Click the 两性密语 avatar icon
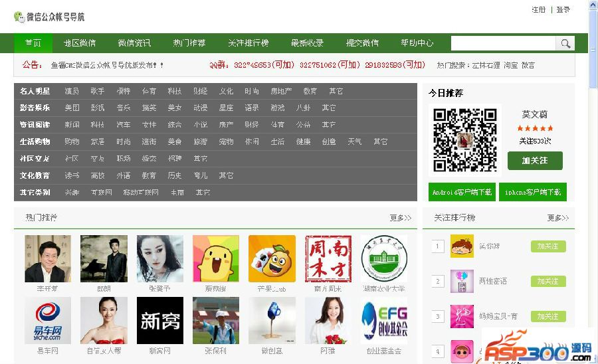The height and width of the screenshot is (364, 598). click(462, 281)
